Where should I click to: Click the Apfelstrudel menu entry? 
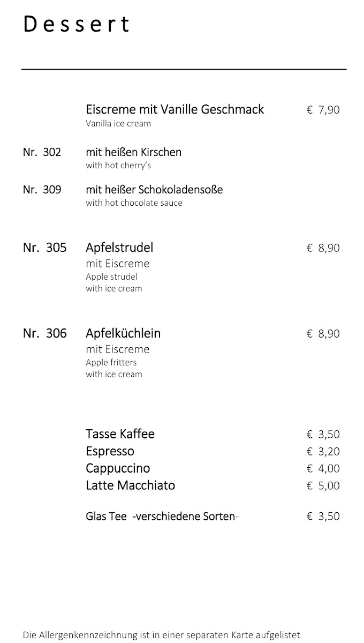point(119,248)
